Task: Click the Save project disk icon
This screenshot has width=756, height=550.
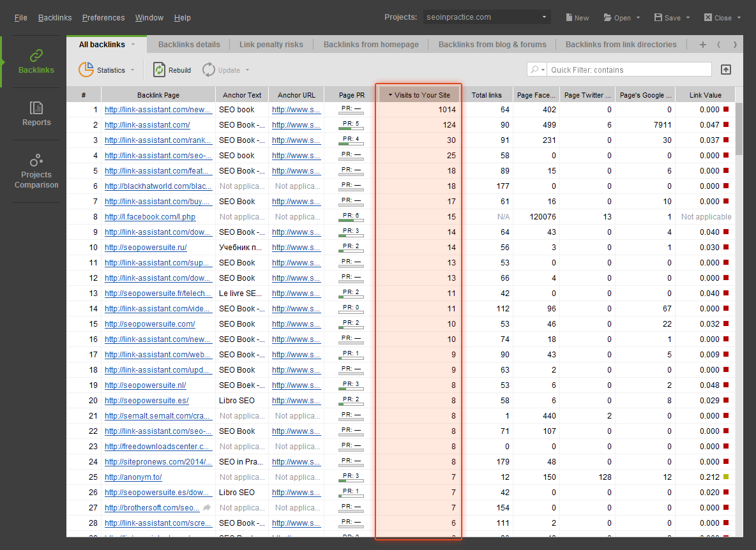Action: click(658, 17)
